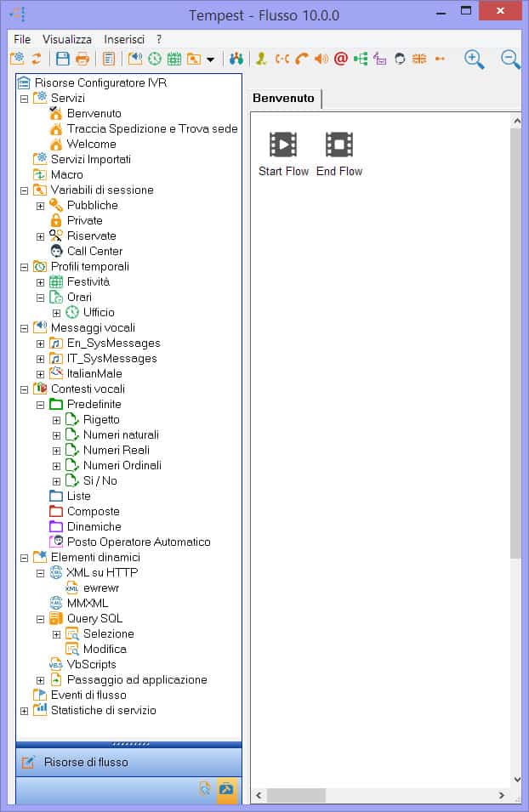Click the Print icon in toolbar

pyautogui.click(x=82, y=59)
